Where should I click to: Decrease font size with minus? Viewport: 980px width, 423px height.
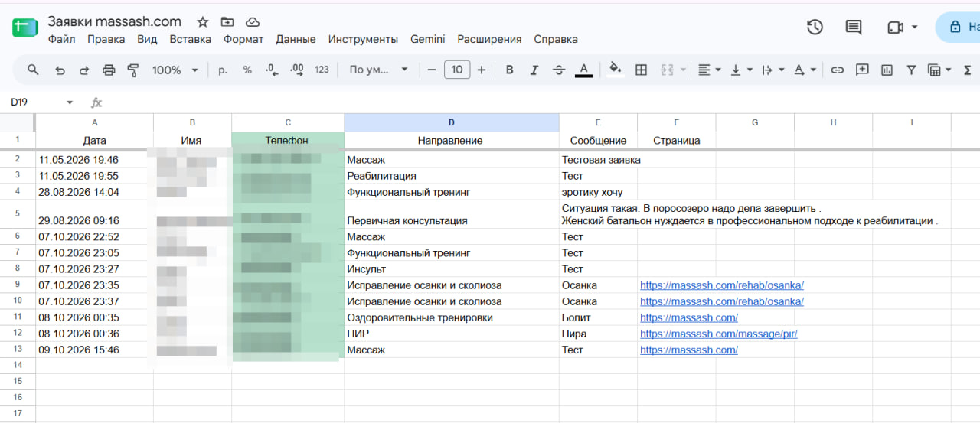point(432,70)
